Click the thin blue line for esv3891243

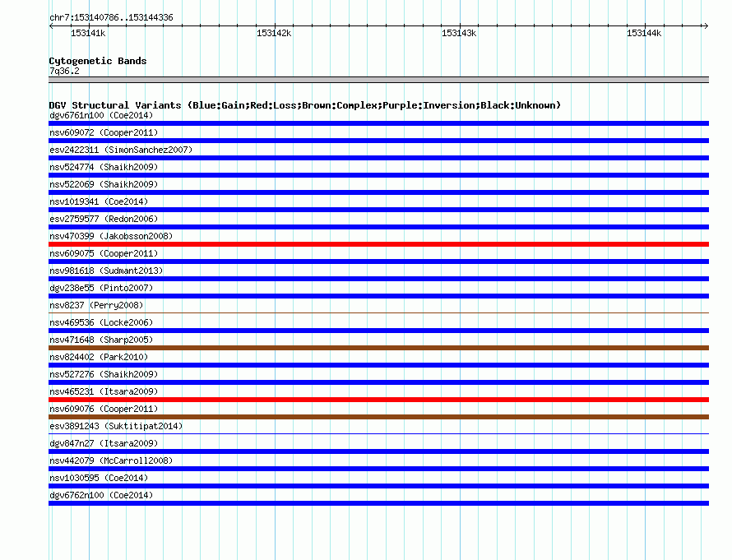[x=378, y=433]
